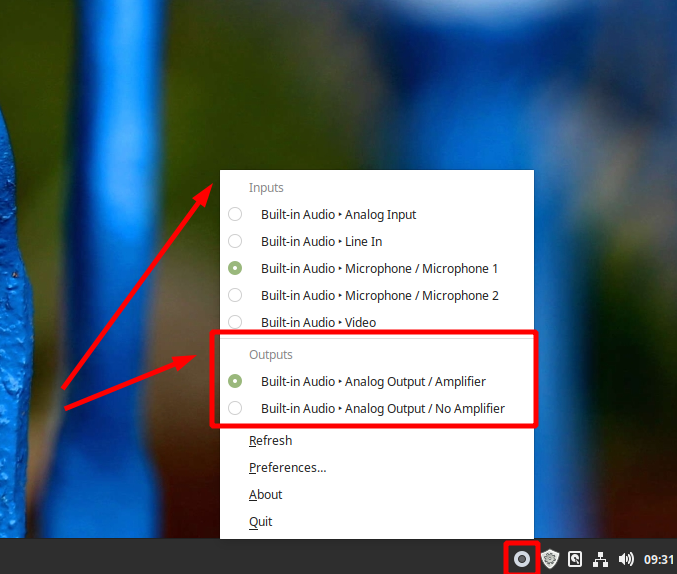Click the sound switcher tray icon
The image size is (677, 574).
point(522,559)
